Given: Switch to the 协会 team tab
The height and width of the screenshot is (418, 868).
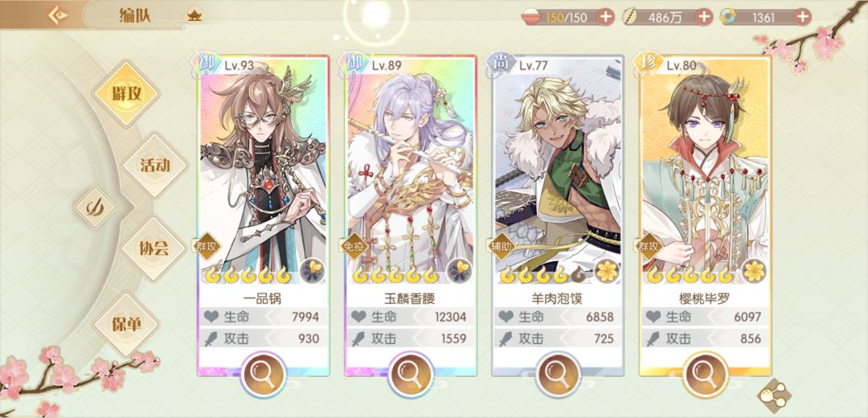Looking at the screenshot, I should (154, 248).
